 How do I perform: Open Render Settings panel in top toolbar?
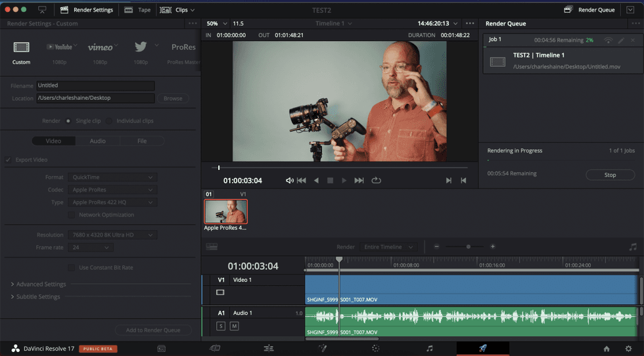[x=87, y=10]
